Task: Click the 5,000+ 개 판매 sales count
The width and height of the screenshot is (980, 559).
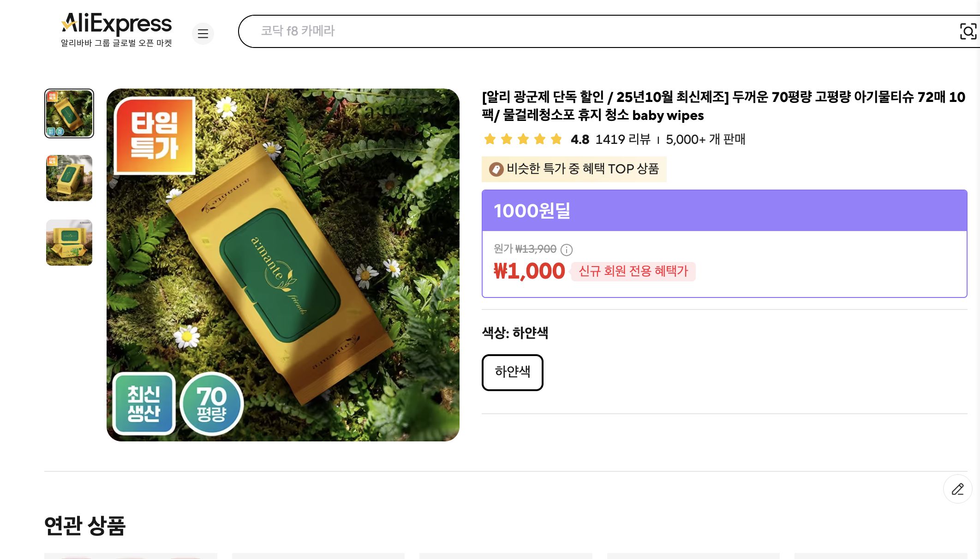Action: click(705, 139)
